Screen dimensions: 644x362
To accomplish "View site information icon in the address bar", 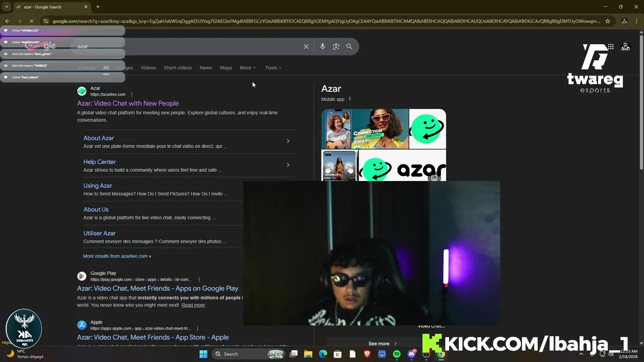I will 46,21.
